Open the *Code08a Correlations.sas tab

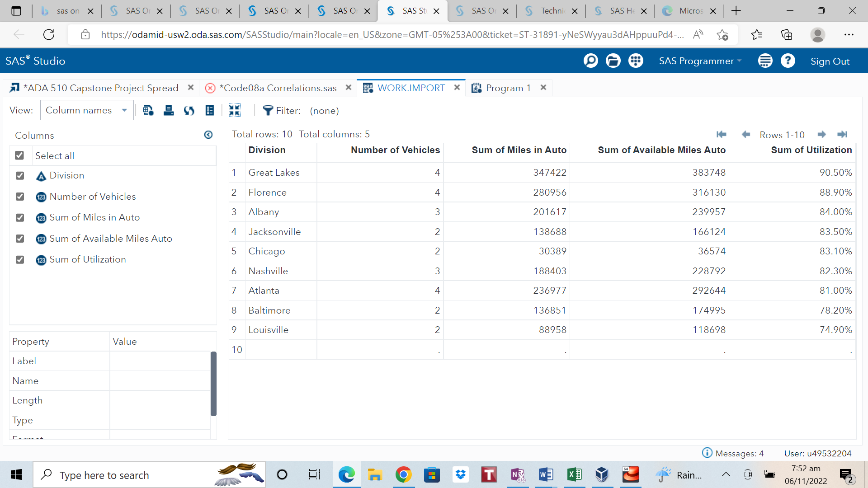click(x=278, y=88)
